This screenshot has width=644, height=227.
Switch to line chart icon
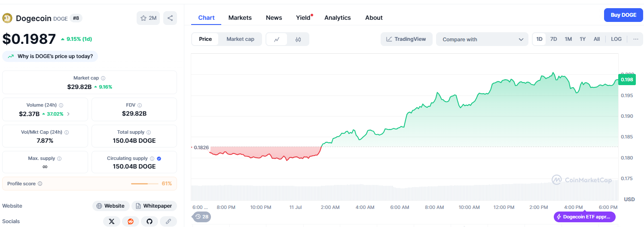pyautogui.click(x=277, y=39)
